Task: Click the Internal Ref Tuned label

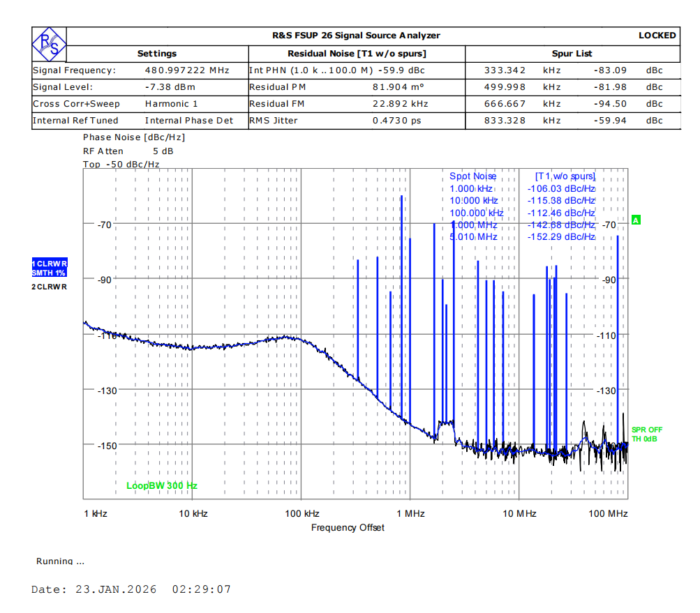Action: [x=75, y=121]
